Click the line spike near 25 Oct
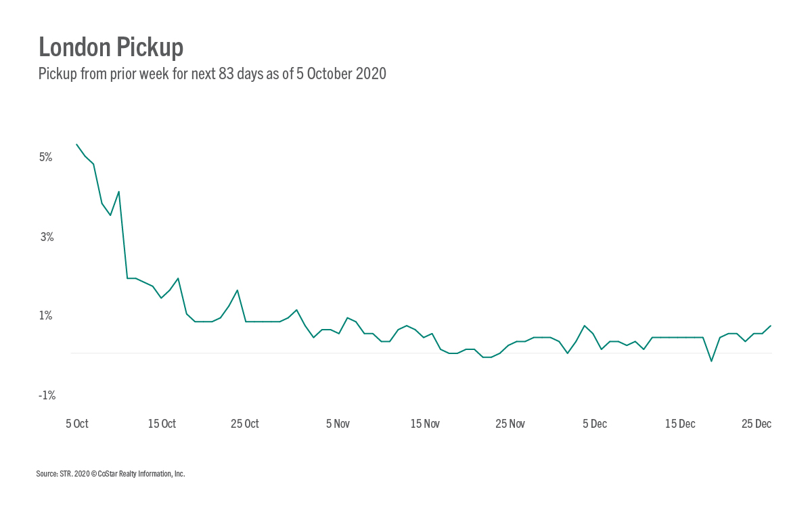812x505 pixels. point(238,290)
